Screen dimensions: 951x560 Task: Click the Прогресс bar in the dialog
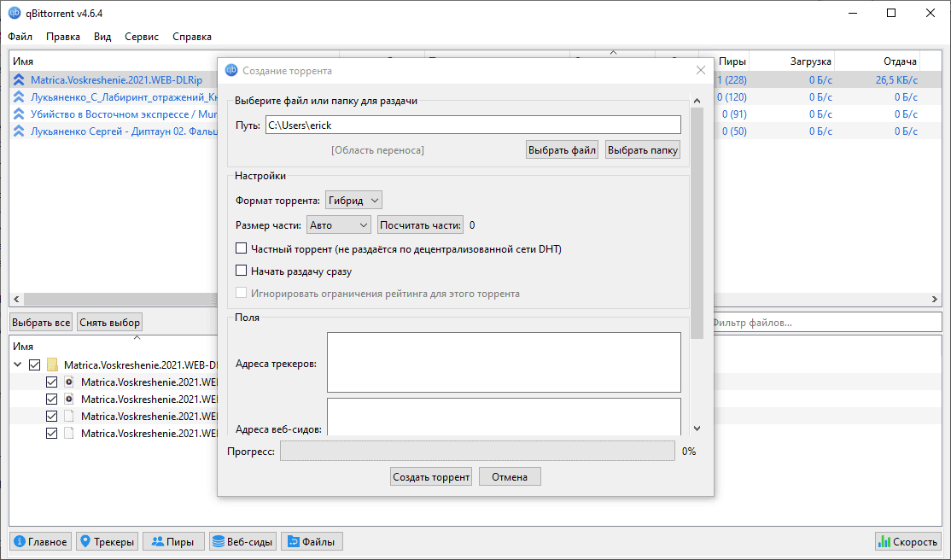pyautogui.click(x=477, y=451)
